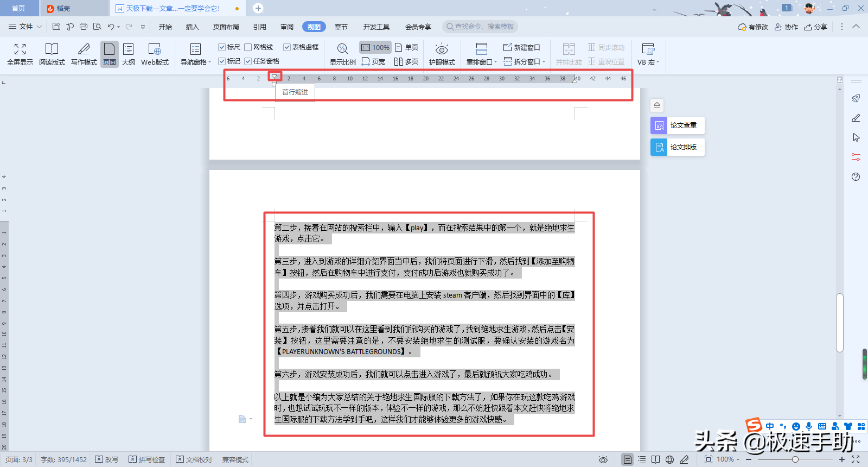Click the Save icon in the quick access toolbar

56,27
